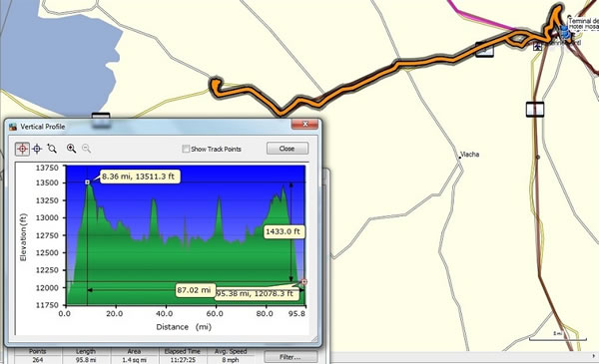The height and width of the screenshot is (364, 599).
Task: Click the 87.02 mi distance label
Action: [194, 290]
